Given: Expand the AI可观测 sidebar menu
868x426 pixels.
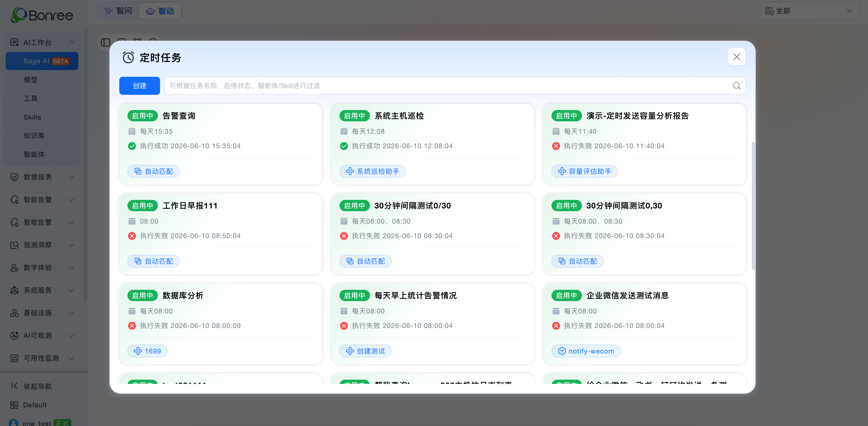Looking at the screenshot, I should (42, 335).
